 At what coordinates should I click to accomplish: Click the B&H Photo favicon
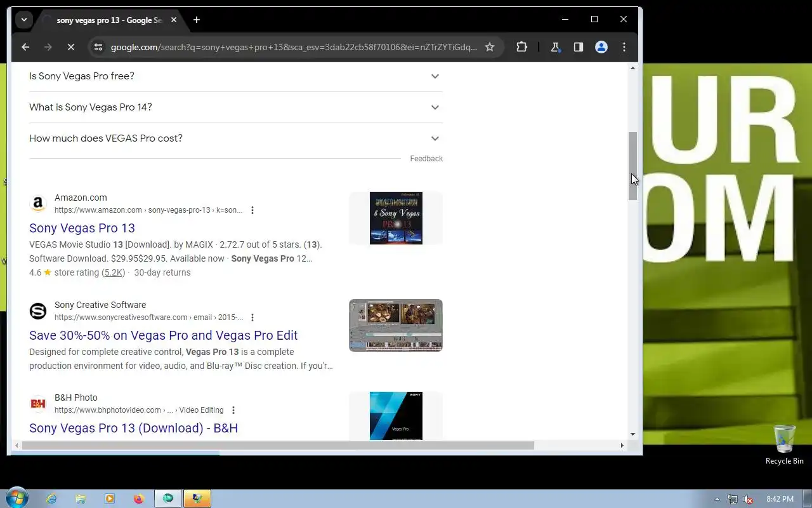click(38, 404)
